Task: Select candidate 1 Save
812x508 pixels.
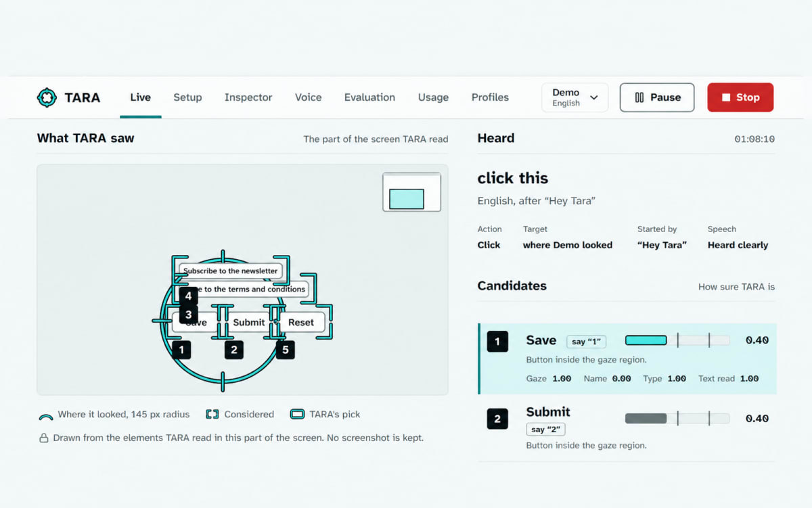Action: [x=627, y=359]
